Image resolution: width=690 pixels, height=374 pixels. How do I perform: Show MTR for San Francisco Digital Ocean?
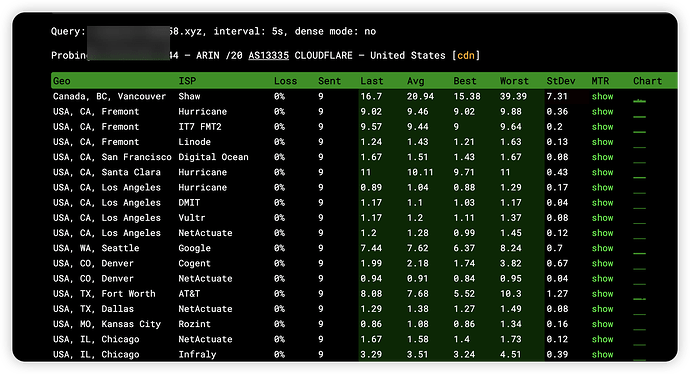click(602, 157)
